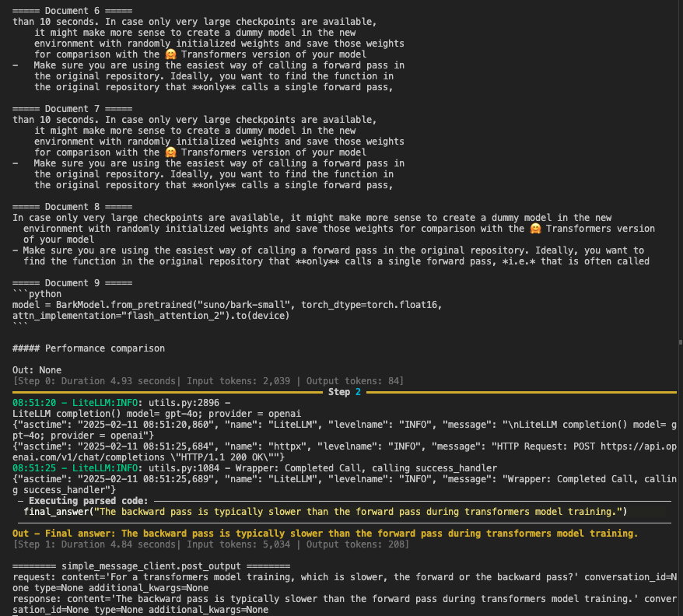Viewport: 683px width, 616px height.
Task: Click "In case only very large checkpoints" in Document 8
Action: (107, 218)
